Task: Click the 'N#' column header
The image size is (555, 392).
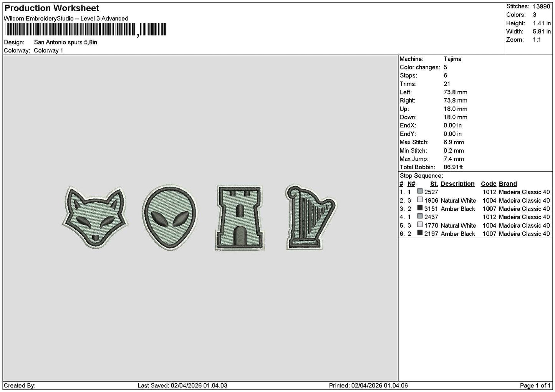Action: (411, 184)
